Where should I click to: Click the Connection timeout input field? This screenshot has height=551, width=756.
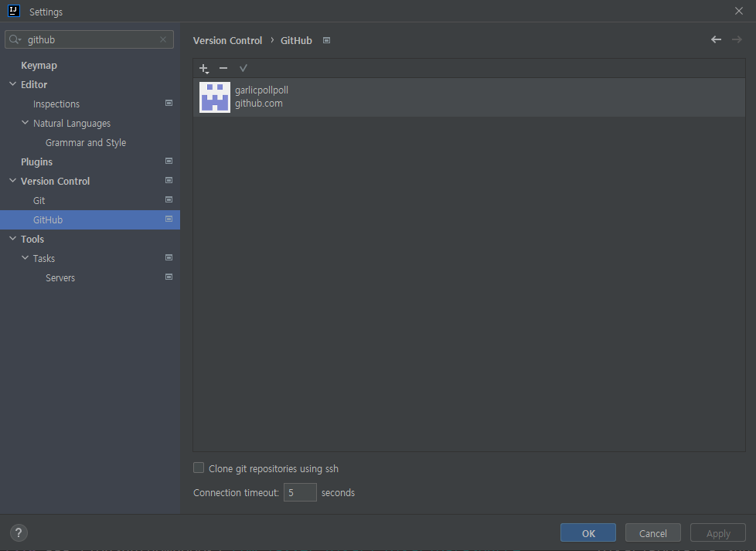coord(300,492)
